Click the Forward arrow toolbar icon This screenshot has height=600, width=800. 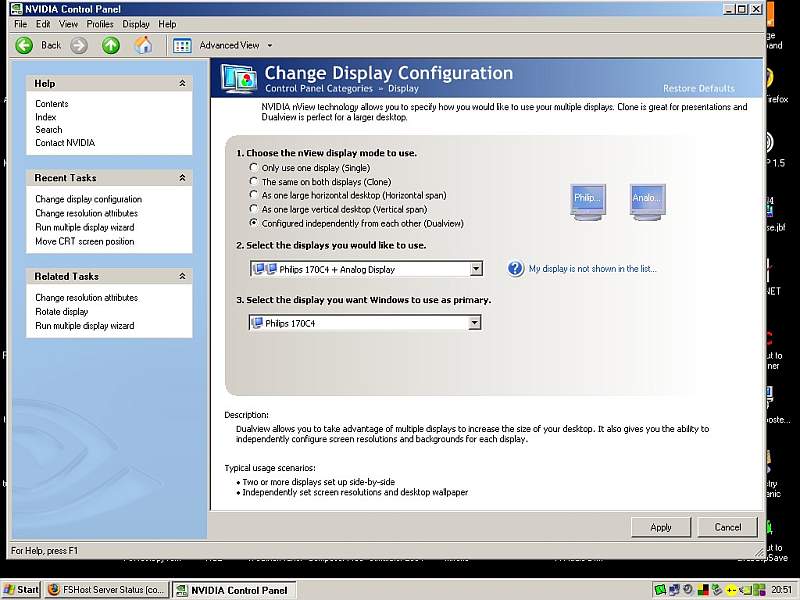pyautogui.click(x=79, y=45)
